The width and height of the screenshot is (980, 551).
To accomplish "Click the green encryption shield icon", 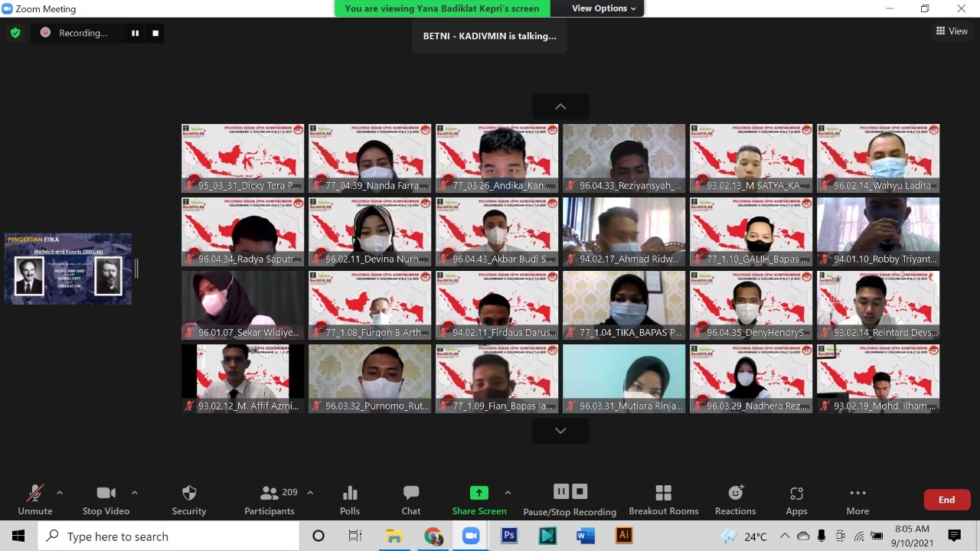I will (x=15, y=33).
